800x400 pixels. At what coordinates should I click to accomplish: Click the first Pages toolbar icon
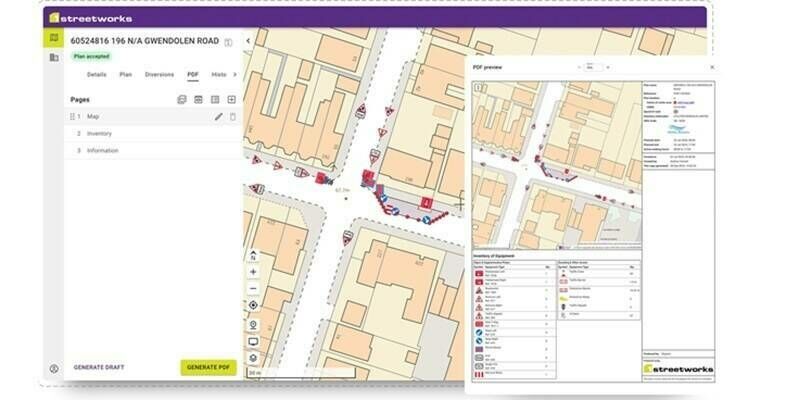click(x=182, y=99)
